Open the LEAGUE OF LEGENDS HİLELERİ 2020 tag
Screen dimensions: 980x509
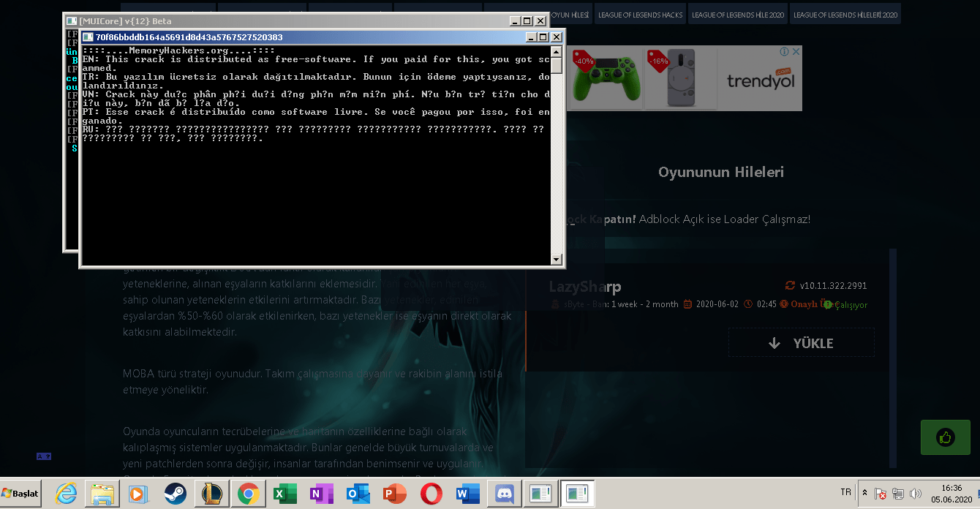pos(845,14)
